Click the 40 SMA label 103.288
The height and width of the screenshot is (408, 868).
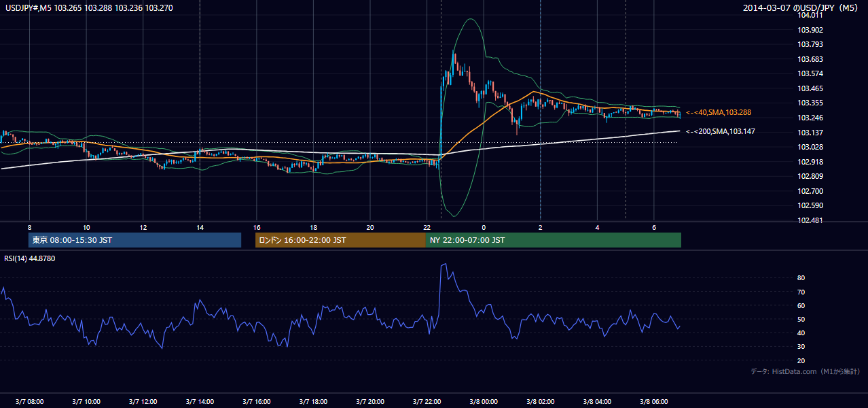(x=719, y=112)
